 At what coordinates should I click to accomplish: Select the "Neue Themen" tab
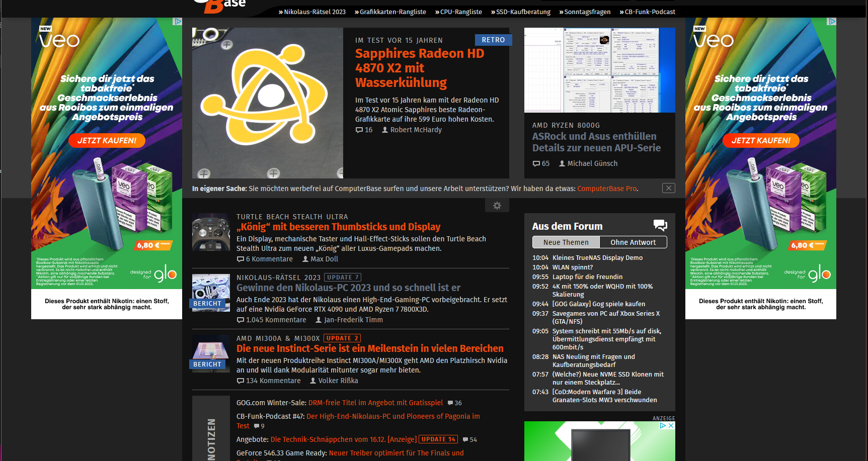pyautogui.click(x=566, y=242)
